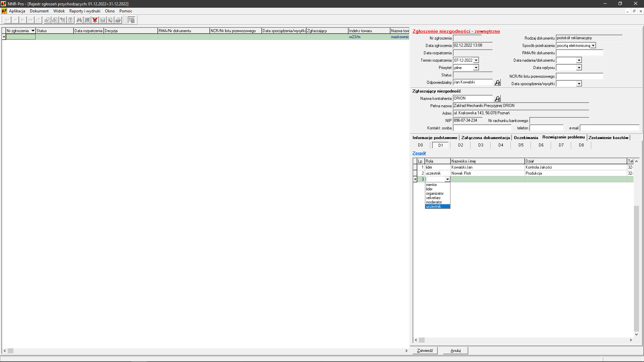Choose 'moderator' from the role list
The width and height of the screenshot is (644, 362).
434,202
